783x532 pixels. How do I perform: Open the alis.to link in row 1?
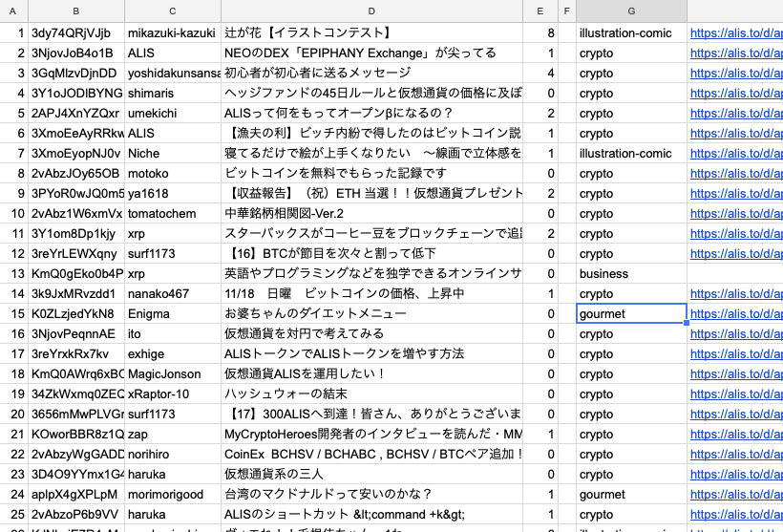pos(735,32)
